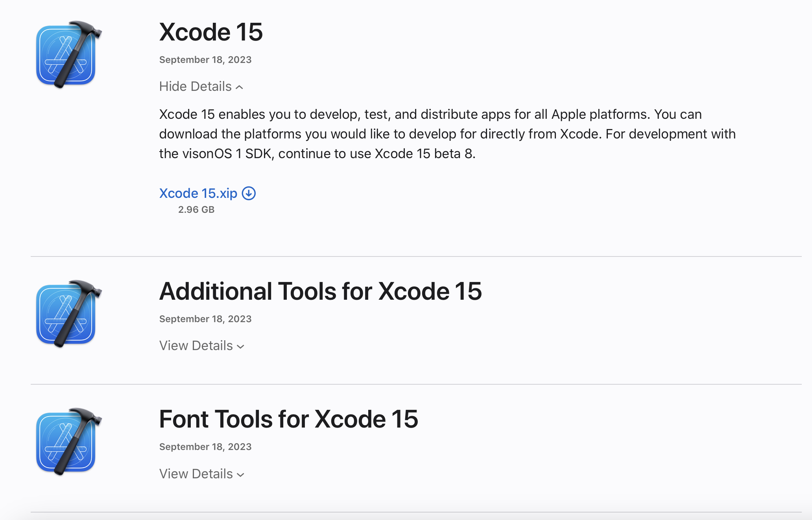Click the circular download arrow icon
812x520 pixels.
(249, 193)
